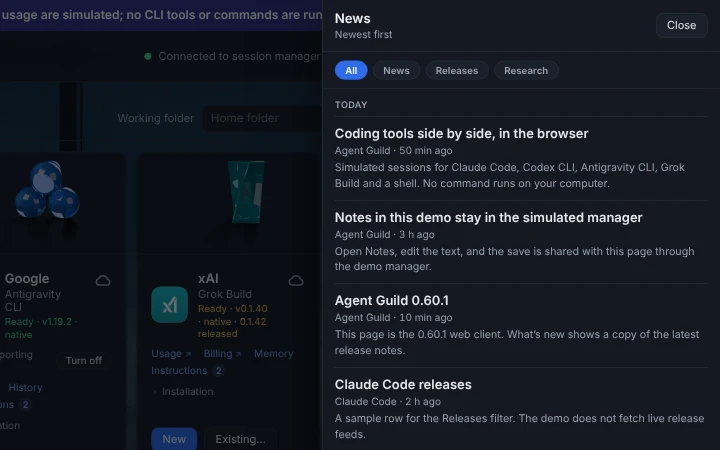Screen dimensions: 720x450
Task: Click 'Claude Code · 2 h ago' byline
Action: [x=388, y=402]
